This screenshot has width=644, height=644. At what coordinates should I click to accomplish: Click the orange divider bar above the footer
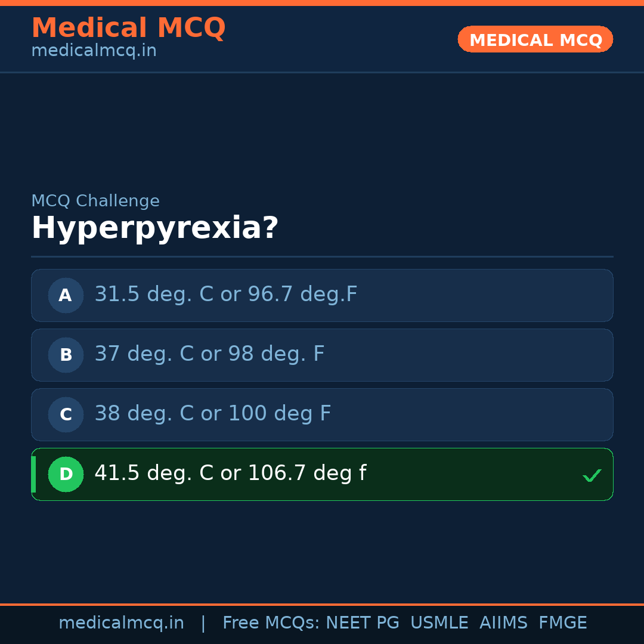click(322, 603)
